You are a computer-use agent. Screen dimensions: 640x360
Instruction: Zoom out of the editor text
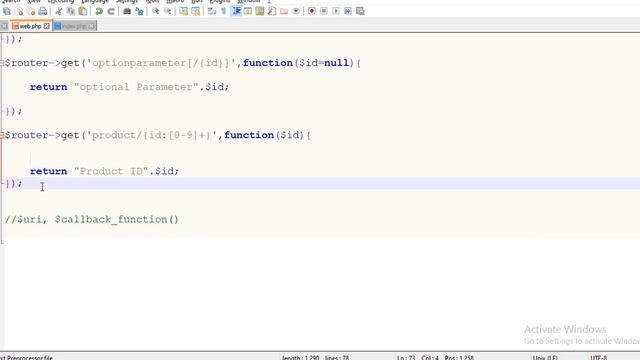click(167, 11)
